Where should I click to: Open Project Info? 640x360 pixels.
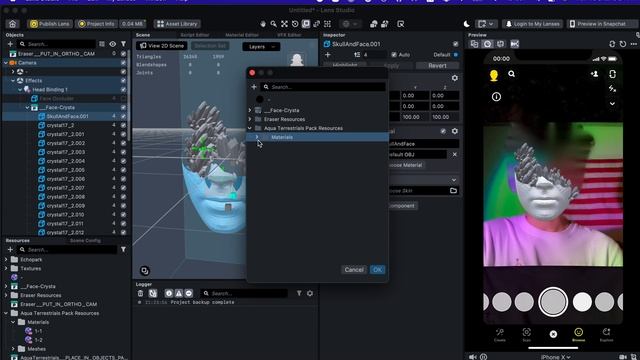[x=96, y=24]
